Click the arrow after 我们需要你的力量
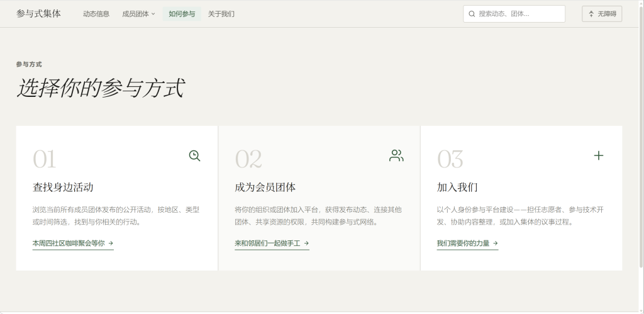 pos(496,244)
